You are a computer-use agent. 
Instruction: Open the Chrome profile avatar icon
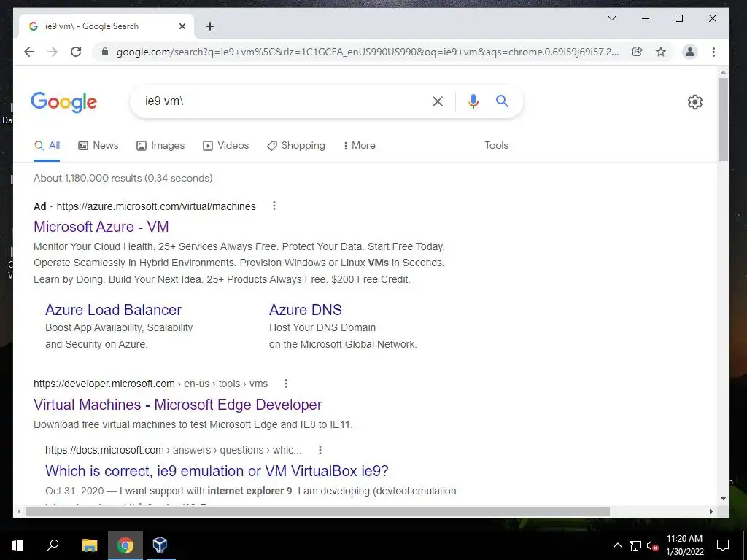[689, 52]
